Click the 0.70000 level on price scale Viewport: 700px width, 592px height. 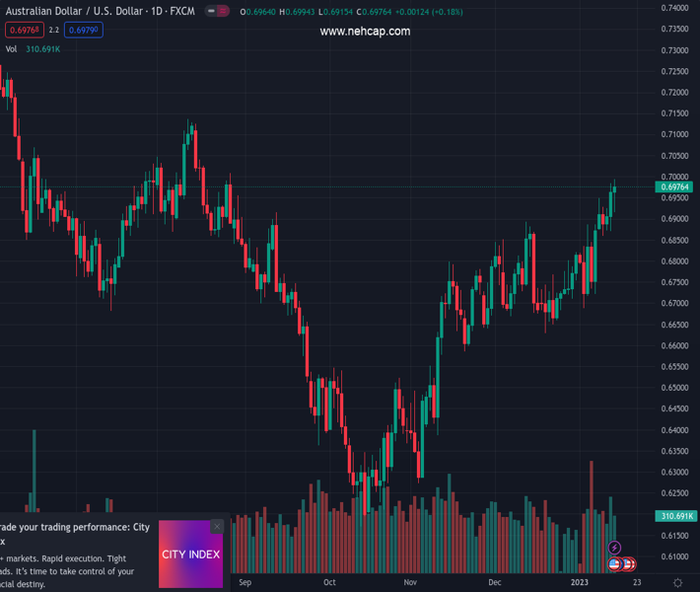tap(675, 177)
